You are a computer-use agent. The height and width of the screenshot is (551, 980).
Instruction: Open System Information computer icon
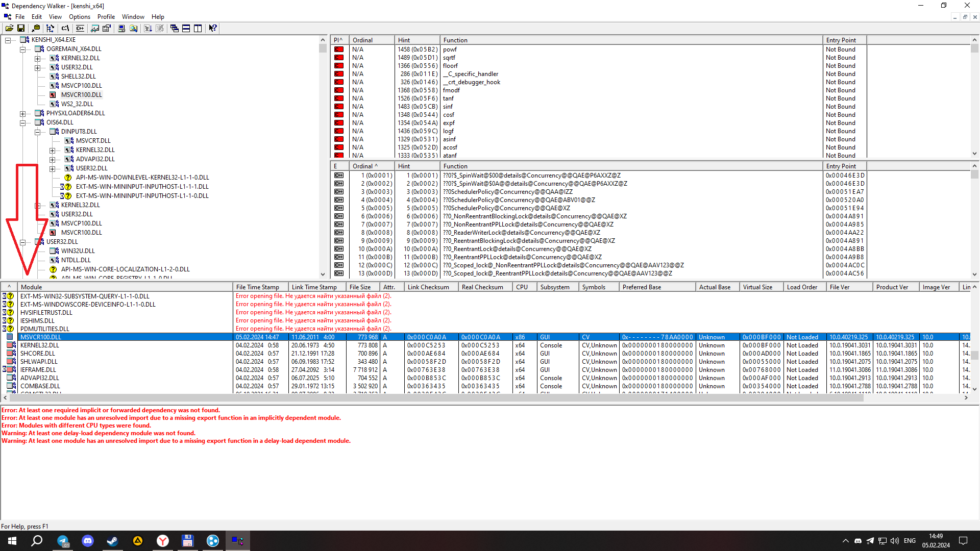point(121,29)
